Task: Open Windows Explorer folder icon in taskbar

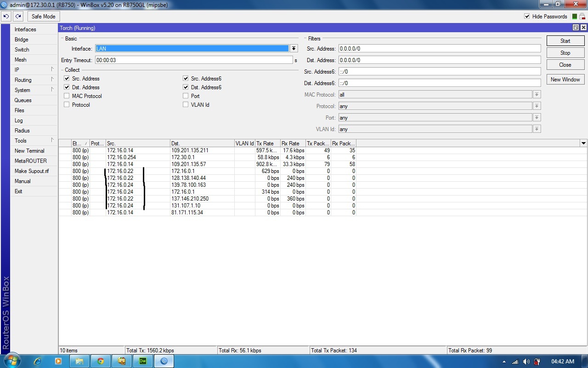Action: pos(79,361)
